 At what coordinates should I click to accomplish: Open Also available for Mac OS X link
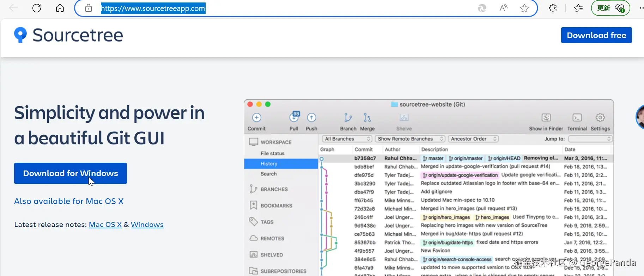click(69, 201)
